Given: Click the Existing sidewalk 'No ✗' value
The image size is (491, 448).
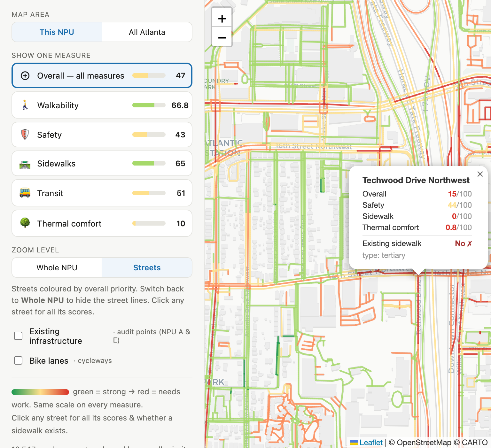Looking at the screenshot, I should (x=464, y=243).
